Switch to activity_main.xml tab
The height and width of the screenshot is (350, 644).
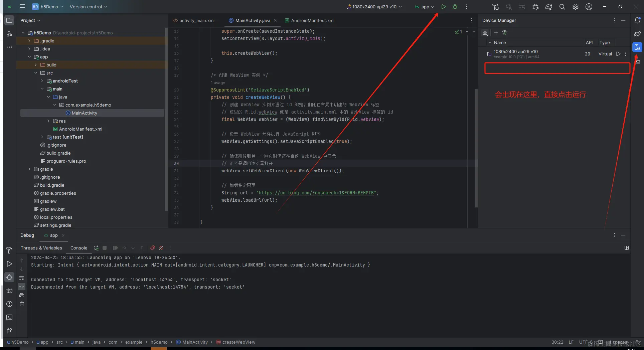tap(194, 20)
